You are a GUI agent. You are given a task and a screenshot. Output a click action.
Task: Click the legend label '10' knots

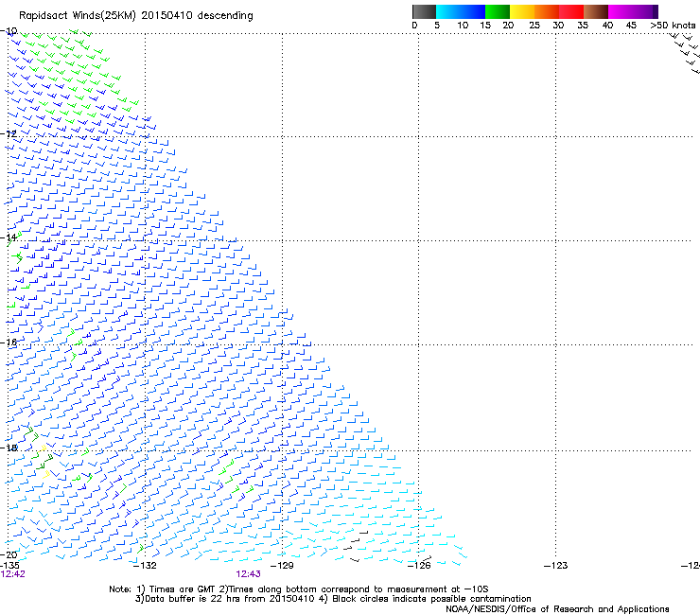point(463,26)
